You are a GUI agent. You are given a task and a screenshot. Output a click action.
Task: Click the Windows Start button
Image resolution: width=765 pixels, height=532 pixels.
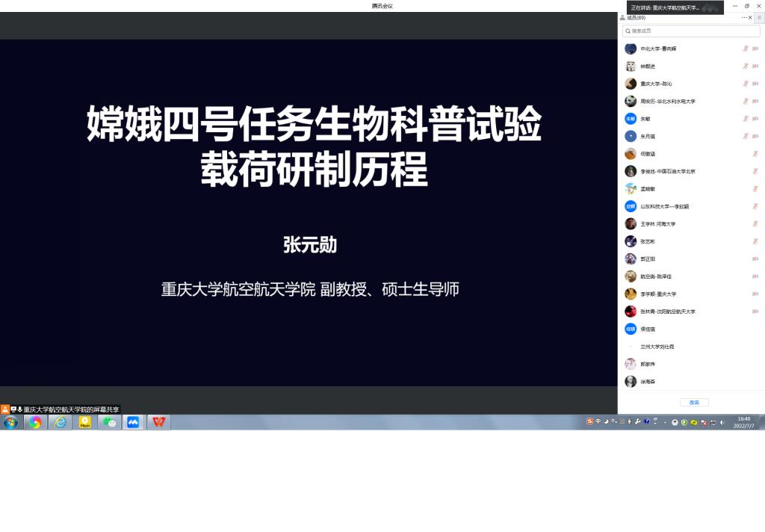click(10, 422)
